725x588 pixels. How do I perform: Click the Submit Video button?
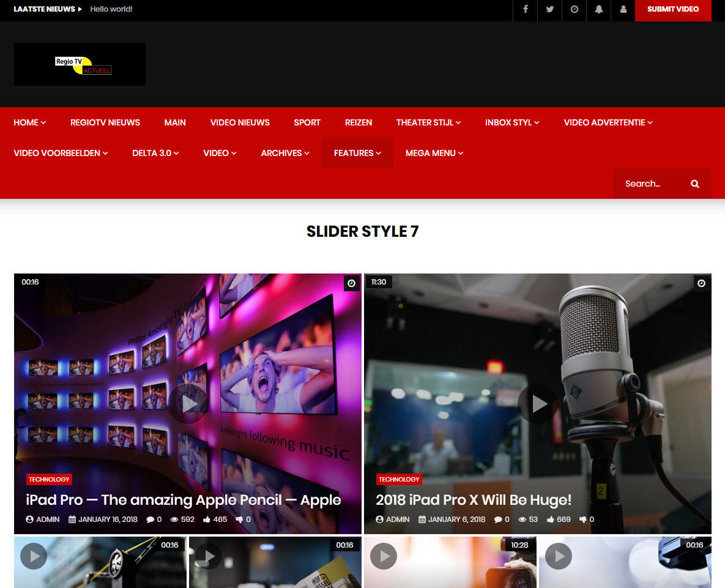pos(673,9)
